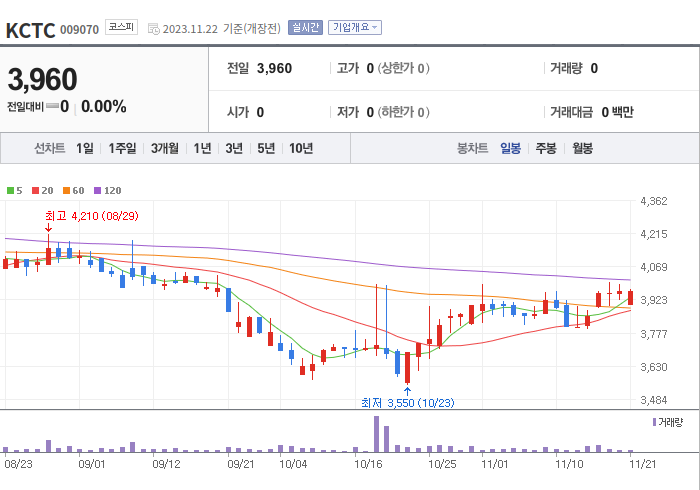Click the red 20-day moving average swatch
Image resolution: width=700 pixels, height=490 pixels.
tap(36, 191)
